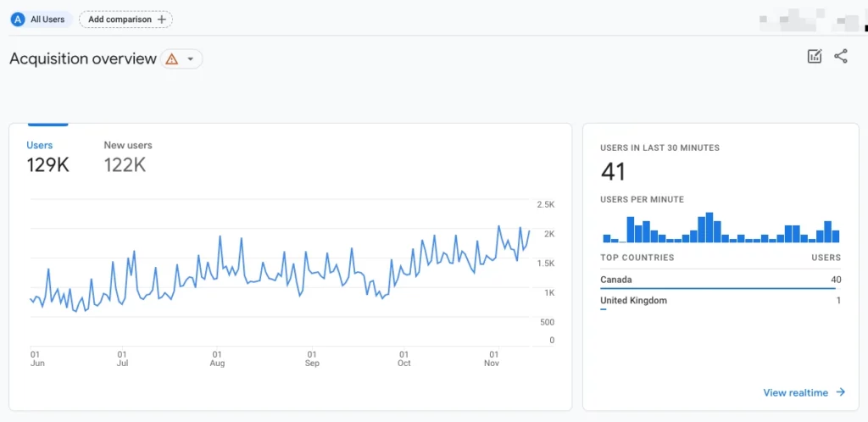Click the Users per minute label

(643, 200)
